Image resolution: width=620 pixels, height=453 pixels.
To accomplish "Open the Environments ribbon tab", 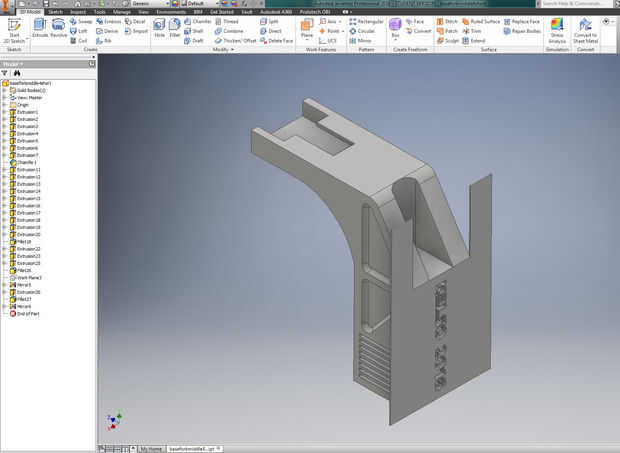I will (x=171, y=11).
